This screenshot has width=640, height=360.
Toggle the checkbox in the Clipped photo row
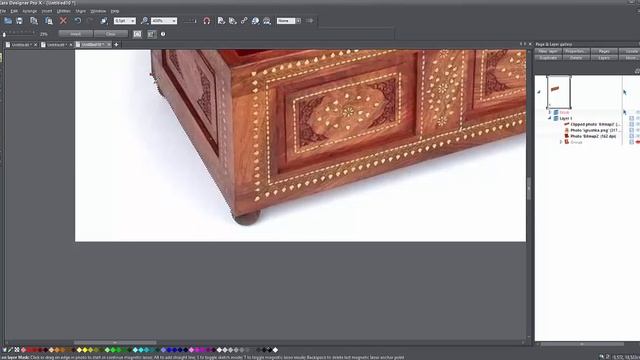pos(631,124)
